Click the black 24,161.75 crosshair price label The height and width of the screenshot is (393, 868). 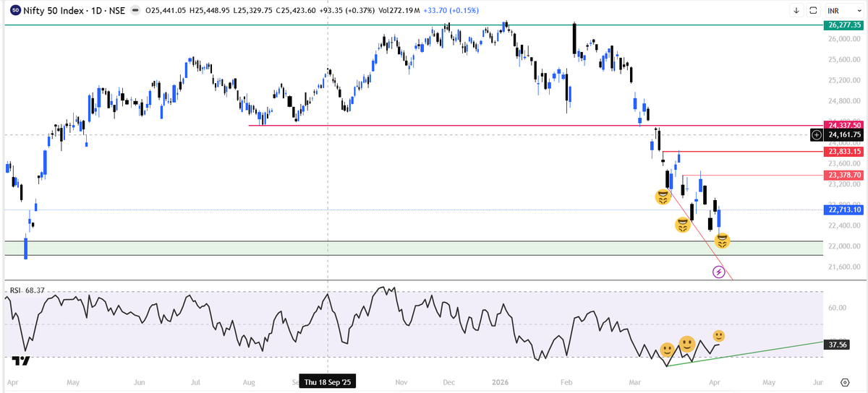pyautogui.click(x=844, y=134)
